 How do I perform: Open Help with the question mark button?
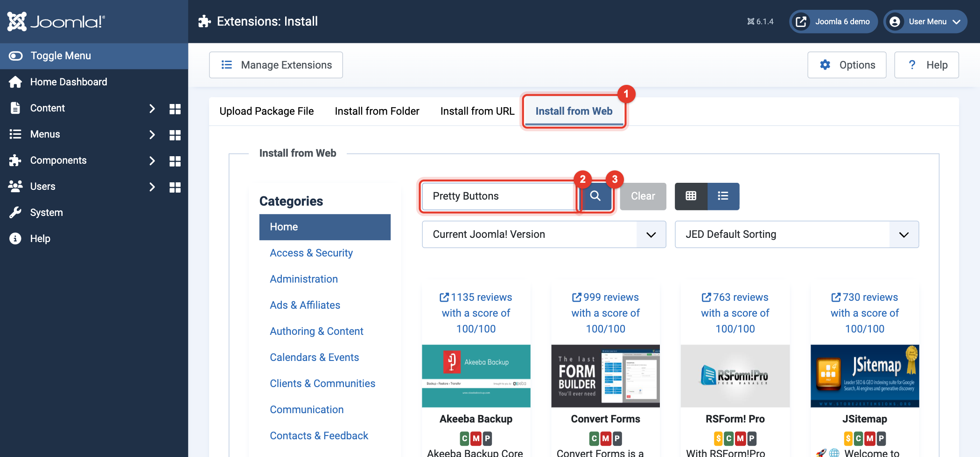click(x=926, y=65)
